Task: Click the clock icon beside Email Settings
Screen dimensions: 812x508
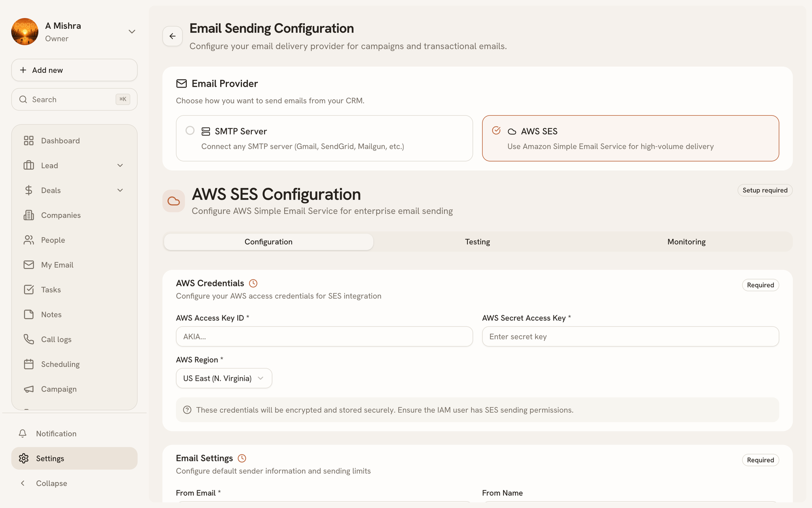Action: click(242, 458)
